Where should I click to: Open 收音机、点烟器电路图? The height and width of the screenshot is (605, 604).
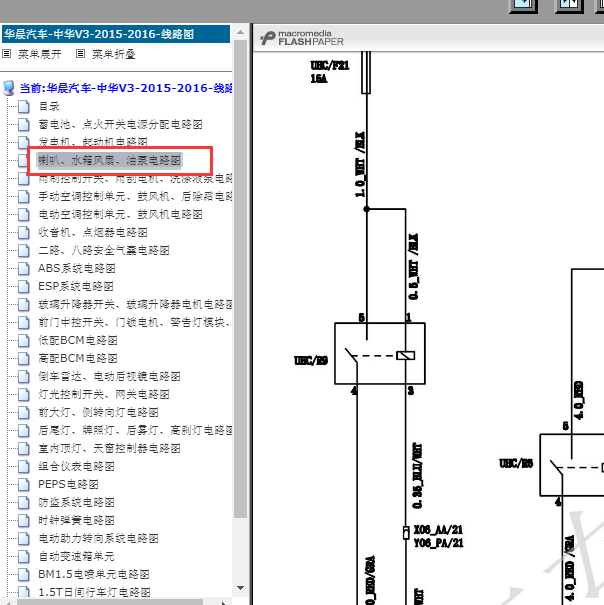[93, 232]
